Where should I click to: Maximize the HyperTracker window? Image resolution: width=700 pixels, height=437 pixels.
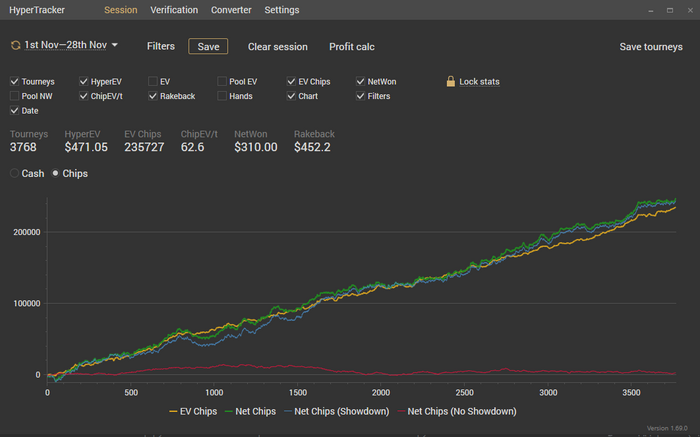(x=670, y=10)
